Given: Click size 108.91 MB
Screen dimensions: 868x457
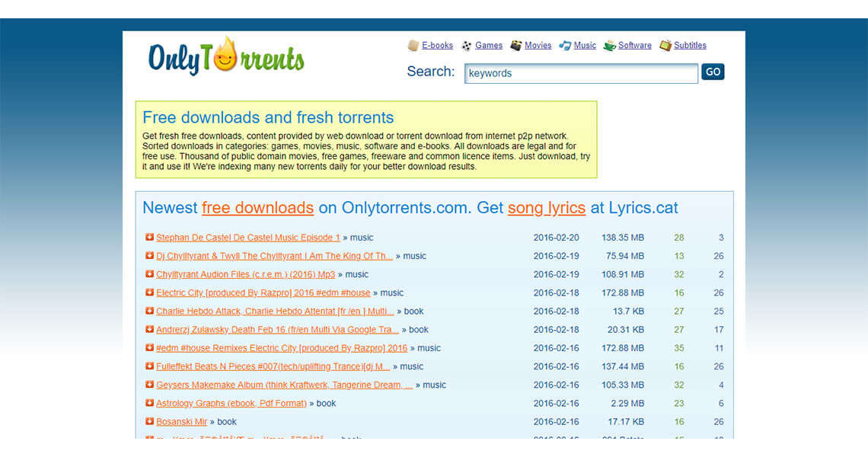Looking at the screenshot, I should click(x=623, y=274).
